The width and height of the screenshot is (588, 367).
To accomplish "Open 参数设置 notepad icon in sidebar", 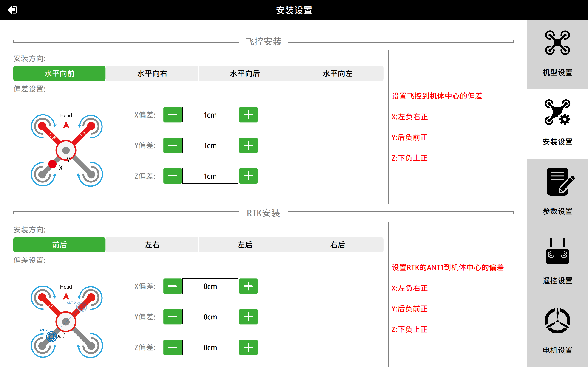I will coord(557,182).
